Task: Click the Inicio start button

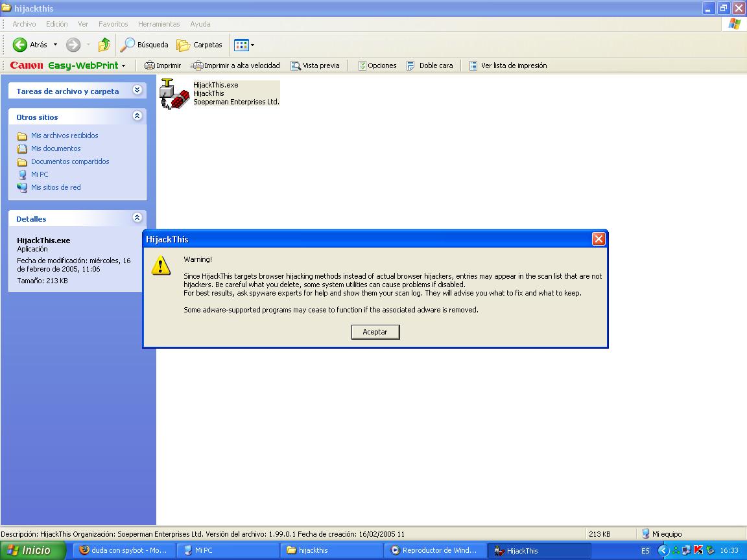Action: tap(32, 550)
